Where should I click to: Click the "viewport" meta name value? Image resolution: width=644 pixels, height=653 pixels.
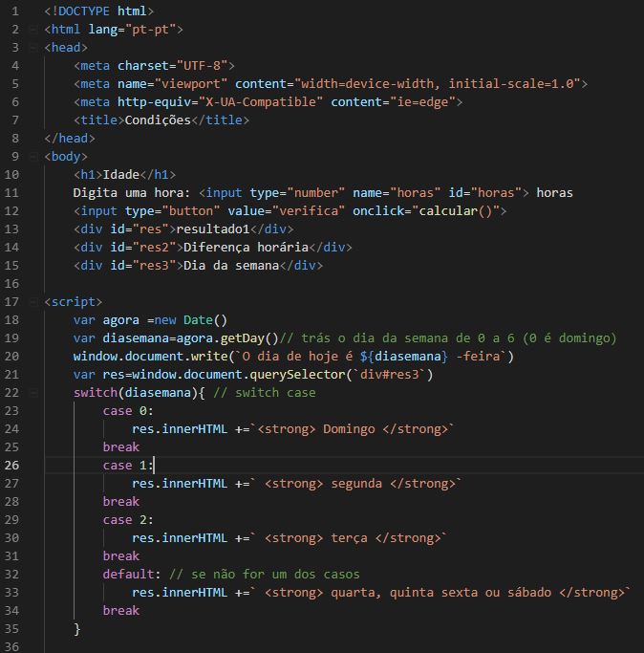pyautogui.click(x=191, y=84)
